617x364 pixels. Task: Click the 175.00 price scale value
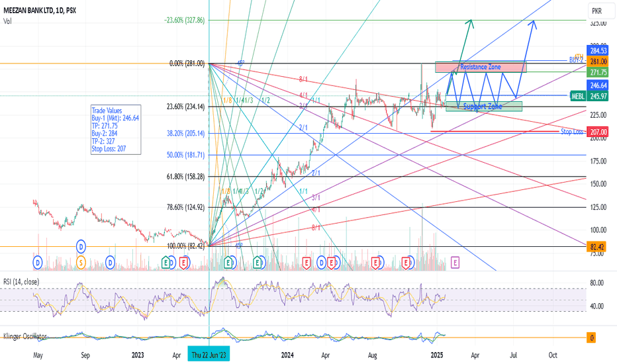coord(598,161)
